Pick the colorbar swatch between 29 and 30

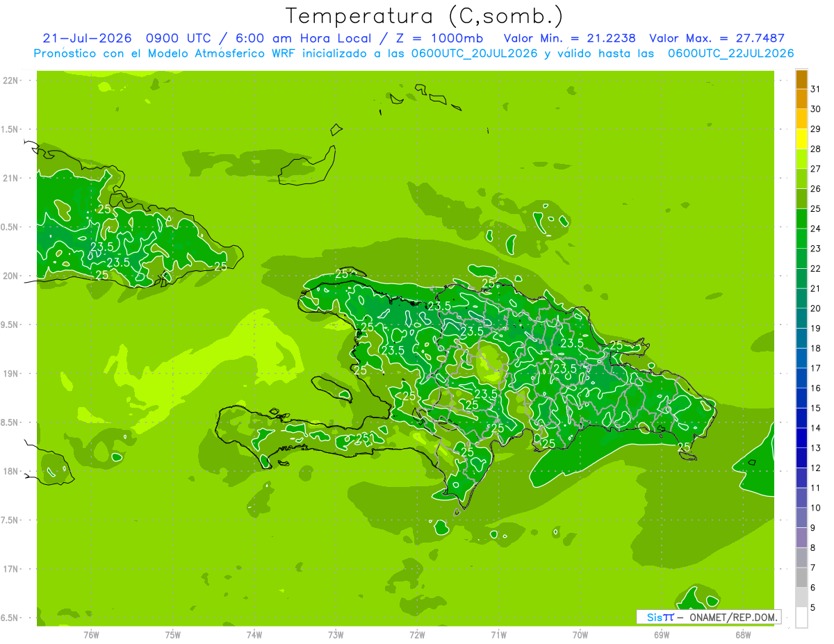click(801, 119)
